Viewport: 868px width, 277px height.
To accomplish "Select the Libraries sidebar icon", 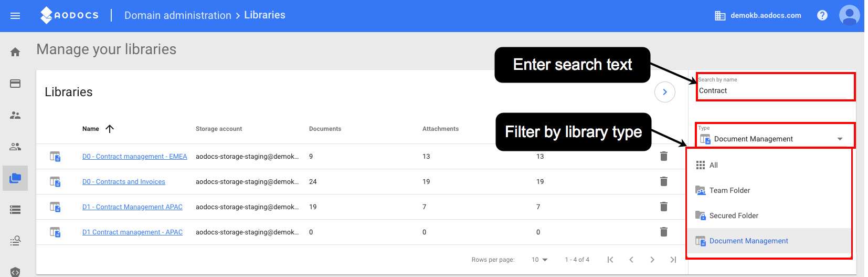I will 15,178.
